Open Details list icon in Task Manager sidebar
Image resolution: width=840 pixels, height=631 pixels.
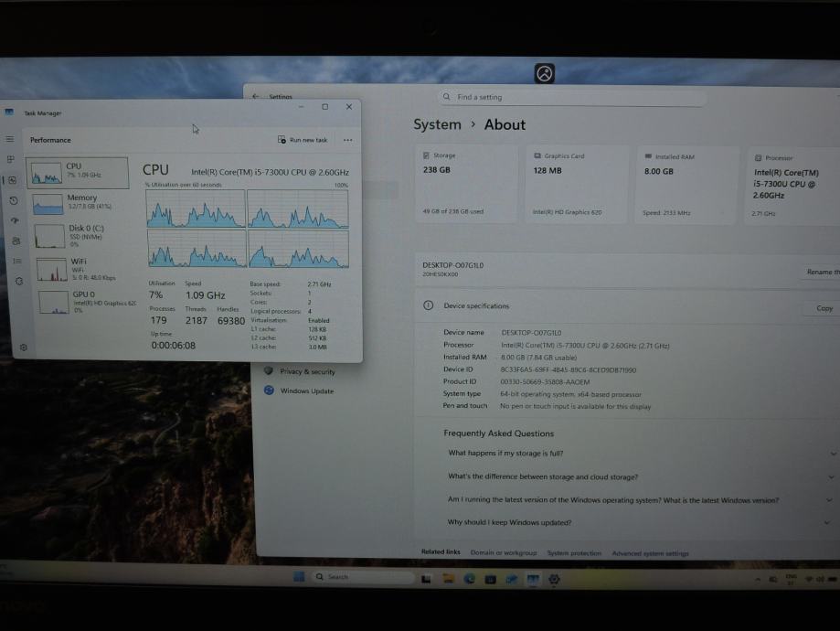click(17, 261)
